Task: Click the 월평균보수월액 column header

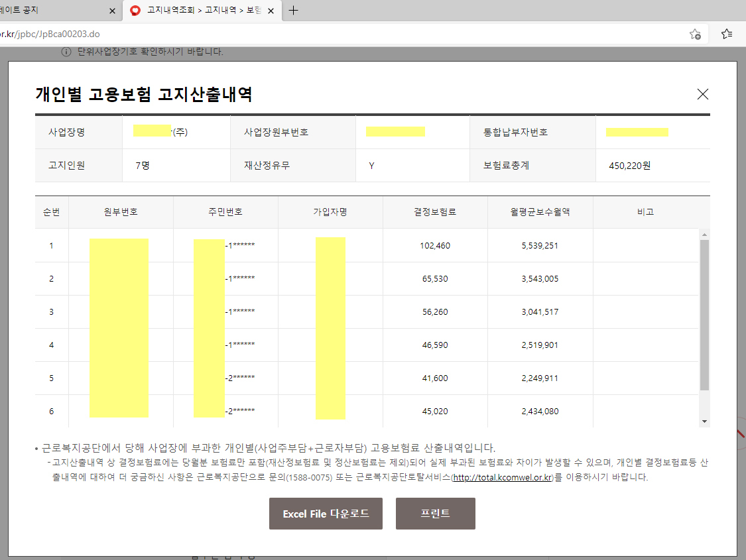Action: point(540,212)
